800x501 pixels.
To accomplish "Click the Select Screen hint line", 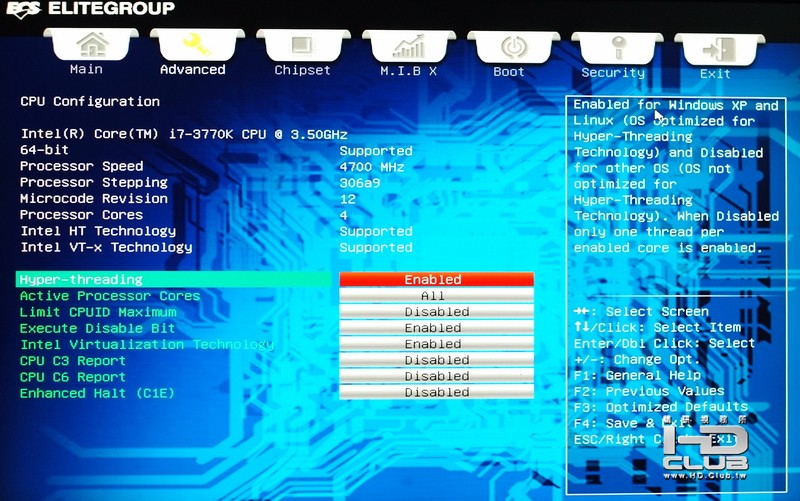I will click(x=641, y=312).
